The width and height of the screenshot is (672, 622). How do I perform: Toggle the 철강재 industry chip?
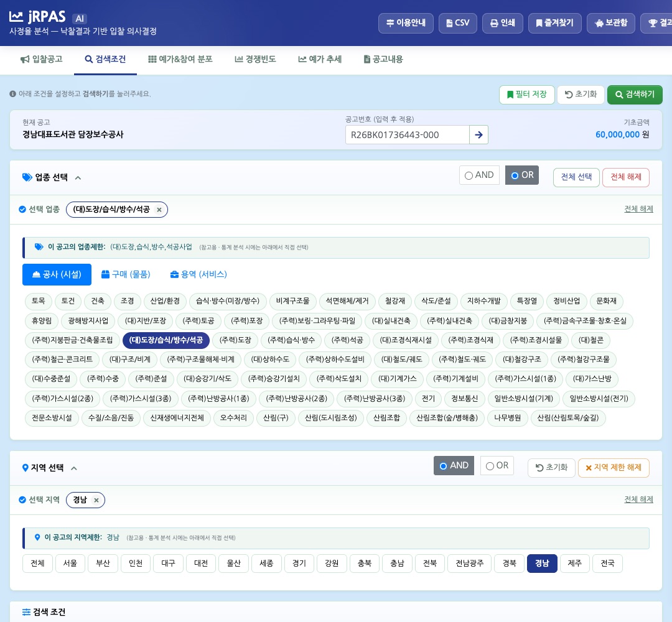coord(395,301)
